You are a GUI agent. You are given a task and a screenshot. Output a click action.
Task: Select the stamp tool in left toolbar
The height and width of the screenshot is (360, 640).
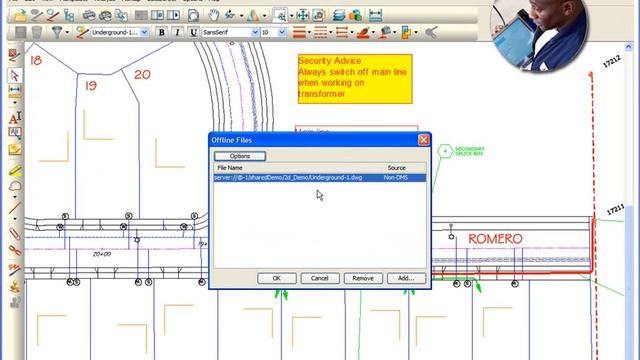[x=15, y=287]
